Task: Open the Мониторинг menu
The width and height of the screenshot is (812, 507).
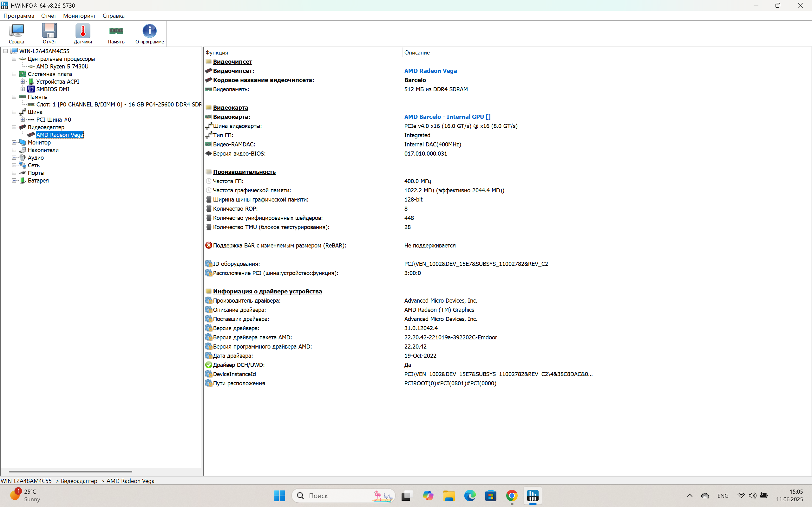Action: (x=79, y=16)
